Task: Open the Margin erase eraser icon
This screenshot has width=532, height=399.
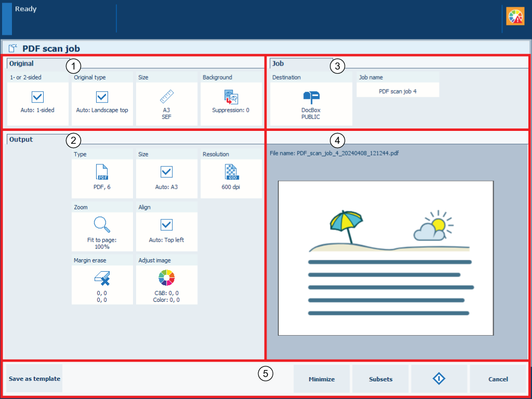Action: pyautogui.click(x=102, y=278)
